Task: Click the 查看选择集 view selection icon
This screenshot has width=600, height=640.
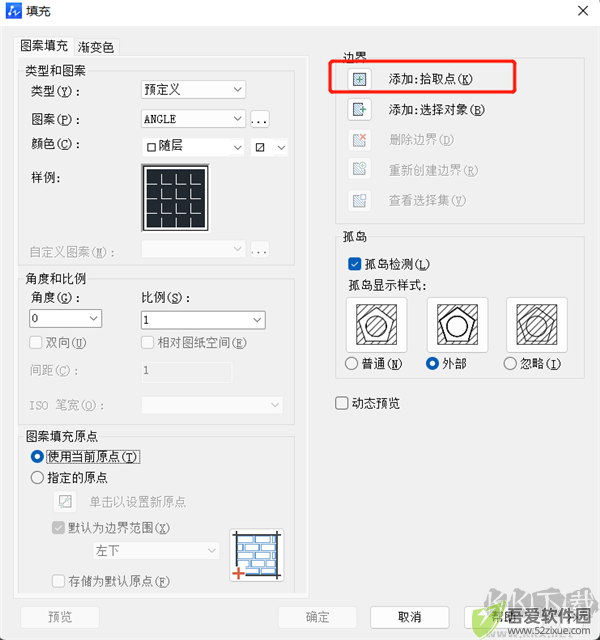Action: point(359,200)
